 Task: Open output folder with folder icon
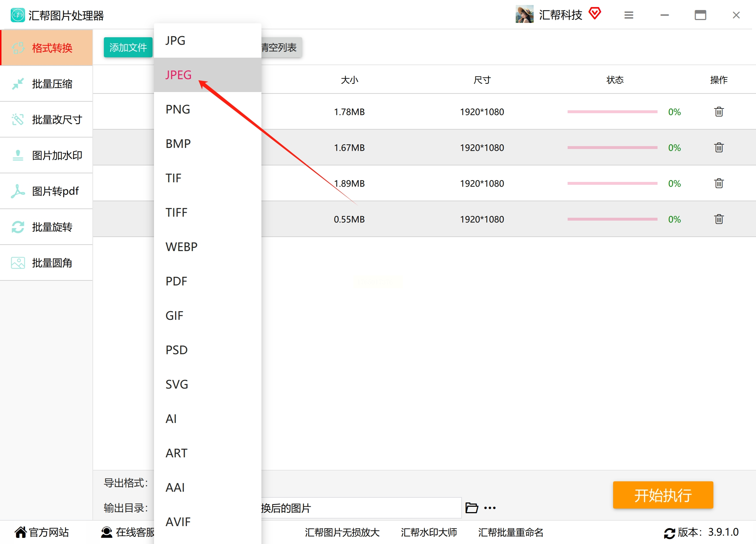471,507
